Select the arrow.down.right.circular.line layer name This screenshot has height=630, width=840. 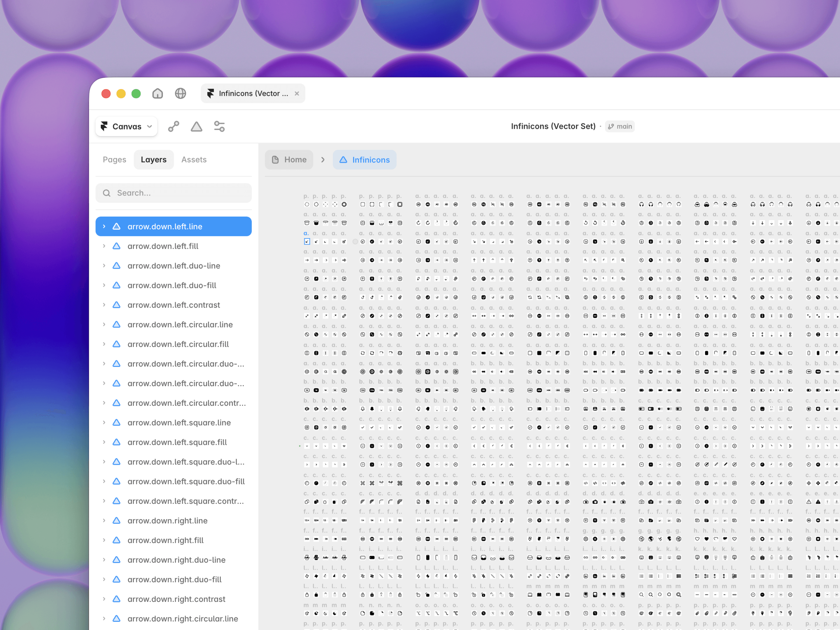tap(183, 619)
